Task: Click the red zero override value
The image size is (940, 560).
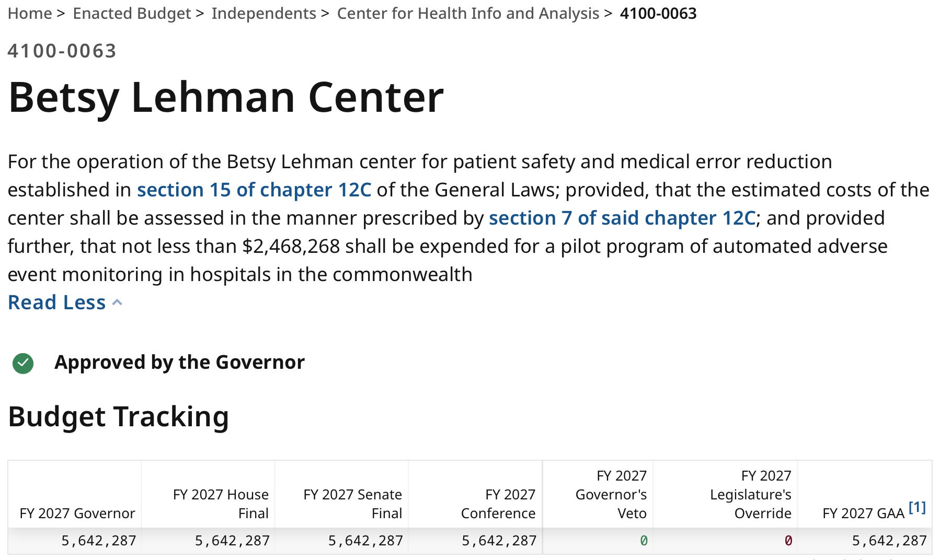Action: click(x=788, y=541)
